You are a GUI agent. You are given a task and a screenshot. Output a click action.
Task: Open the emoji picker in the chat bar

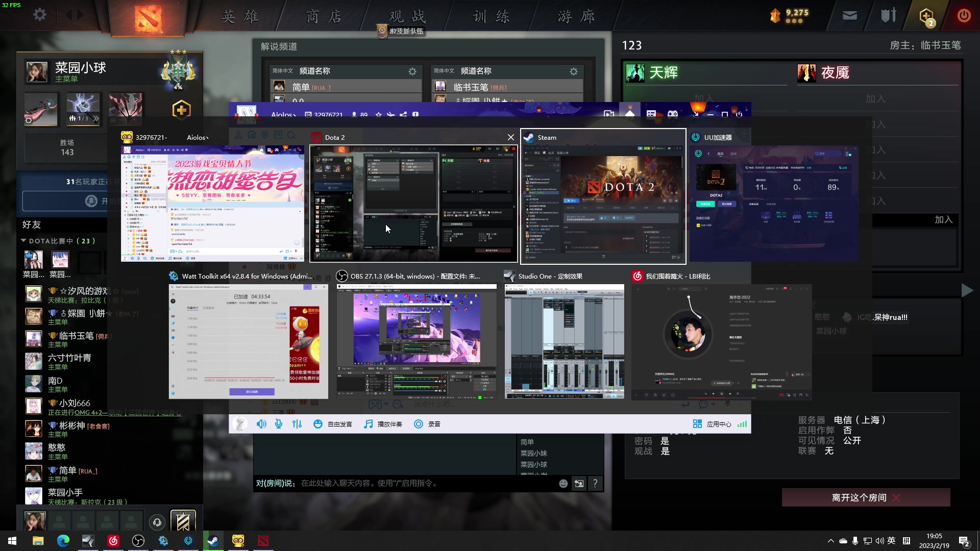click(x=563, y=483)
